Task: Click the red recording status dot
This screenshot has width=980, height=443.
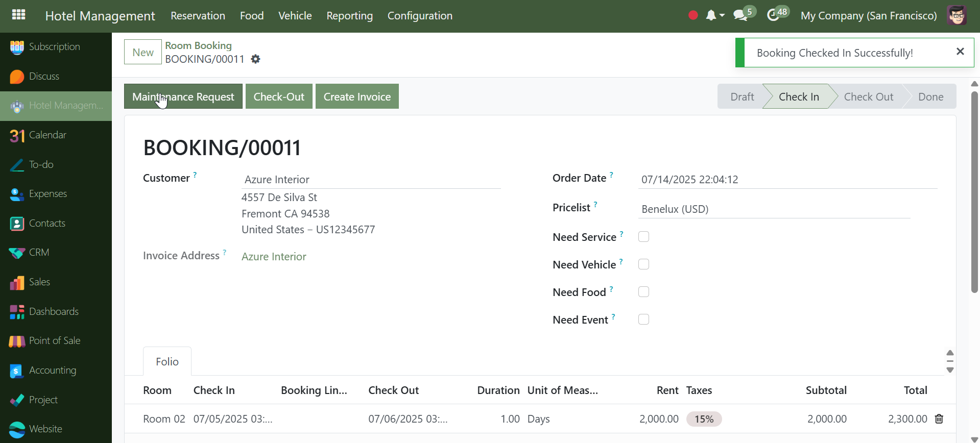Action: [x=693, y=15]
